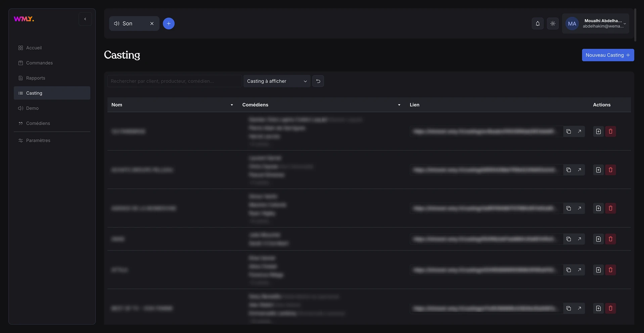Viewport: 644px width, 333px height.
Task: Delete the fourth casting row
Action: coord(610,239)
